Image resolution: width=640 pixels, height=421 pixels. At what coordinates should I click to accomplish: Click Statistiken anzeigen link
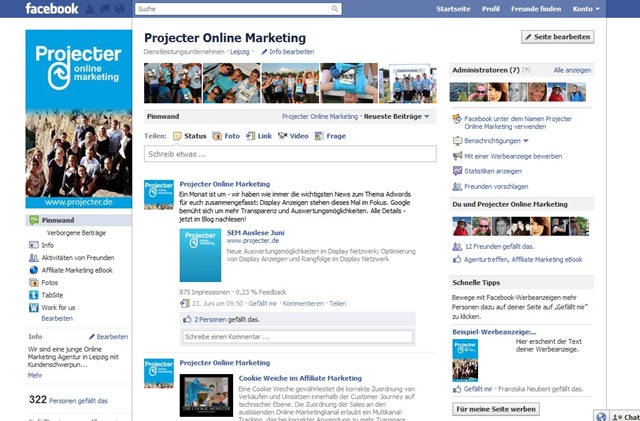point(493,171)
